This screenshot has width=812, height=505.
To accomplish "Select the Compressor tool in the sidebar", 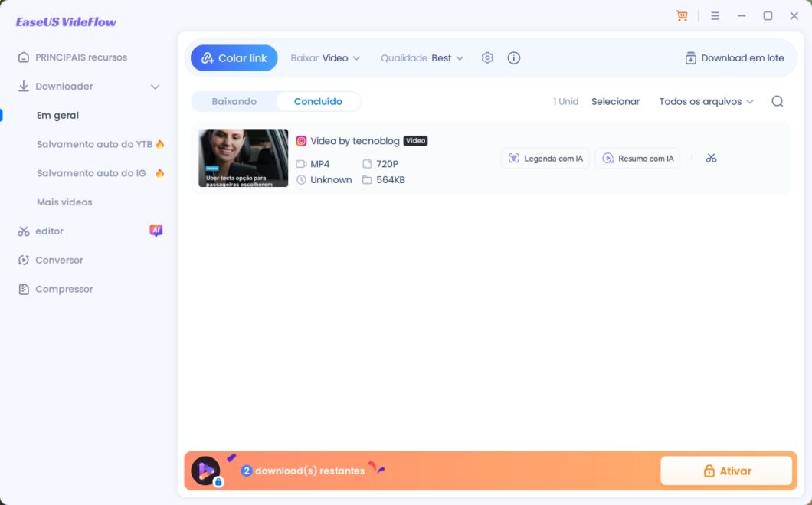I will click(x=63, y=289).
